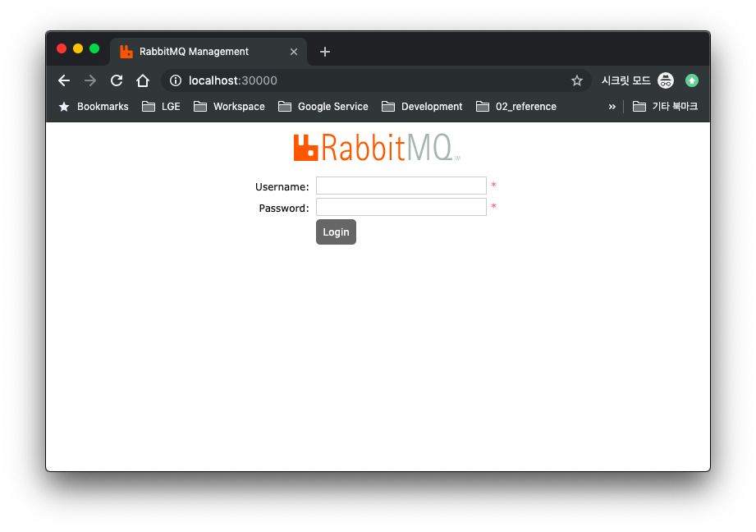Screen dimensions: 756x532
Task: Bookmark this page with the star icon
Action: (576, 80)
